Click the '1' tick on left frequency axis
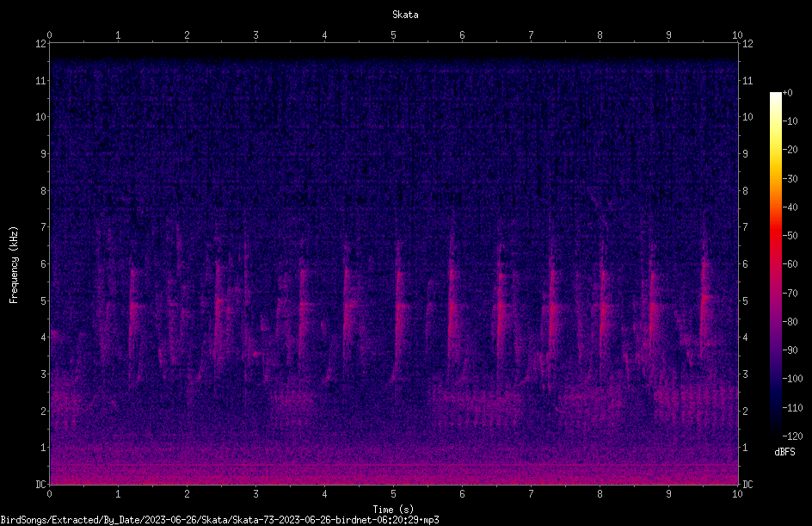The image size is (812, 526). click(43, 448)
